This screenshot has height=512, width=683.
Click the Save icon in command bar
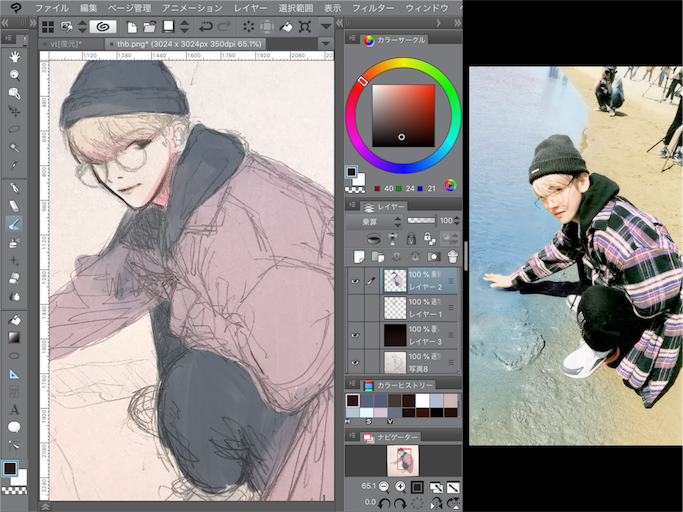click(x=168, y=27)
